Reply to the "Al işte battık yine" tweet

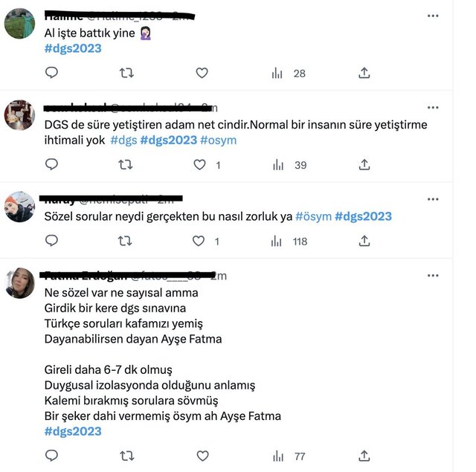coord(52,73)
